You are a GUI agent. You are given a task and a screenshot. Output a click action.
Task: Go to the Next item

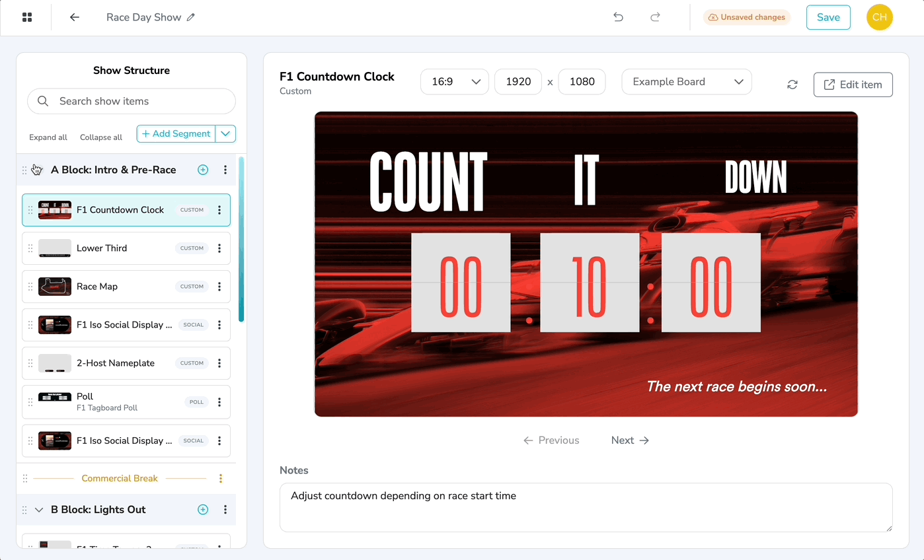pyautogui.click(x=630, y=440)
